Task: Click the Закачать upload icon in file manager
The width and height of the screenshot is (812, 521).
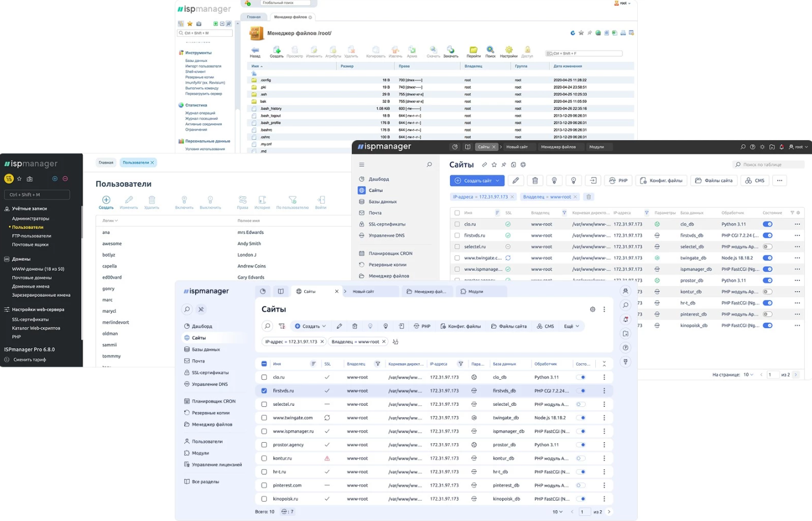Action: (x=451, y=51)
